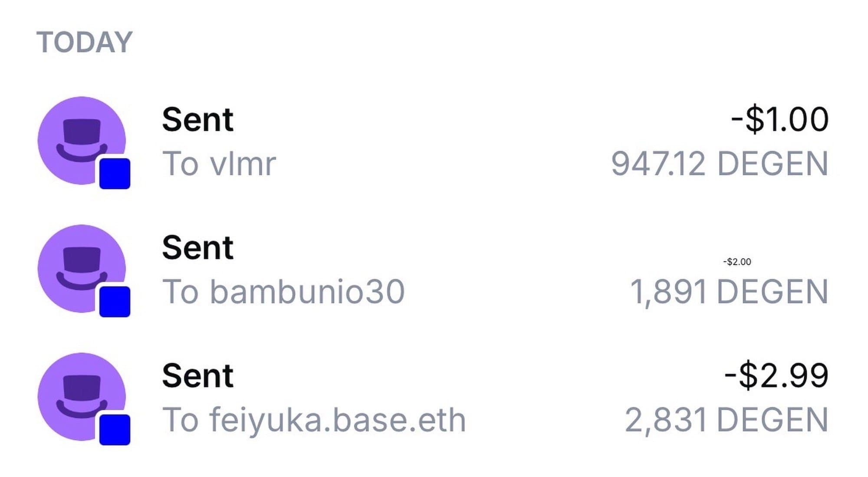The height and width of the screenshot is (477, 868).
Task: Click the small -$2.00 label
Action: (x=736, y=261)
